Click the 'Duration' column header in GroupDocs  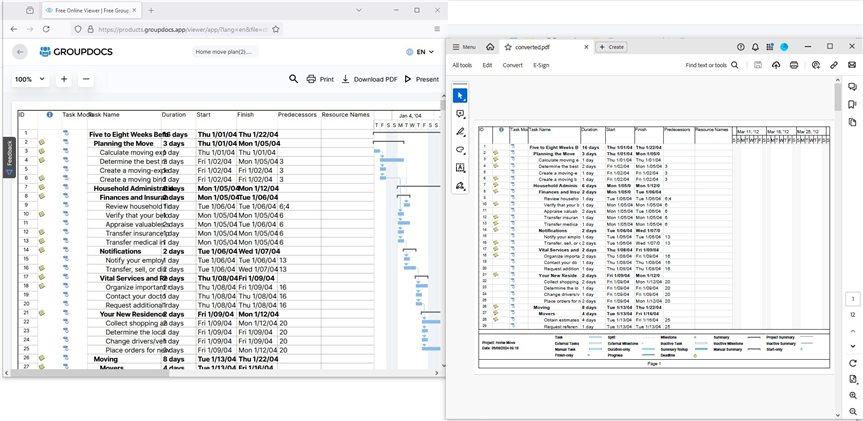[x=174, y=115]
